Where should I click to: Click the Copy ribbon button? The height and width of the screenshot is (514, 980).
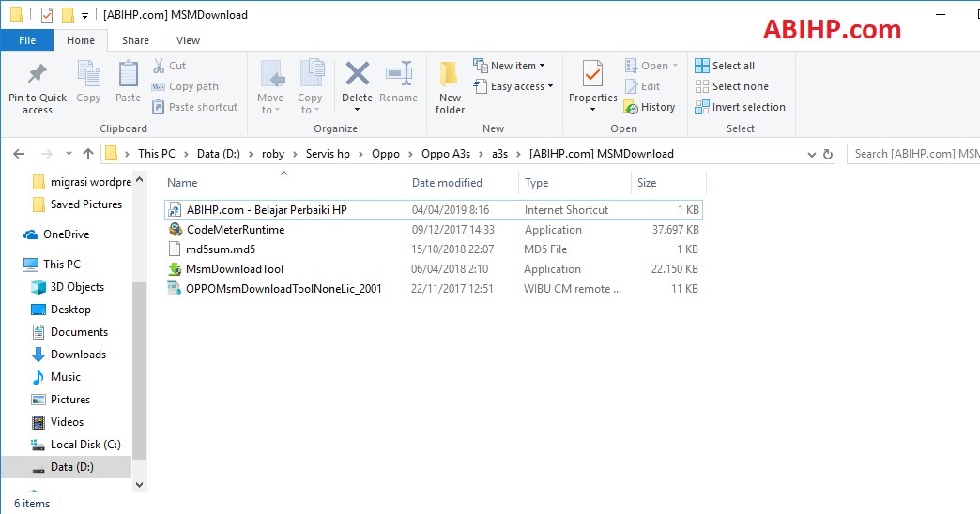tap(88, 82)
